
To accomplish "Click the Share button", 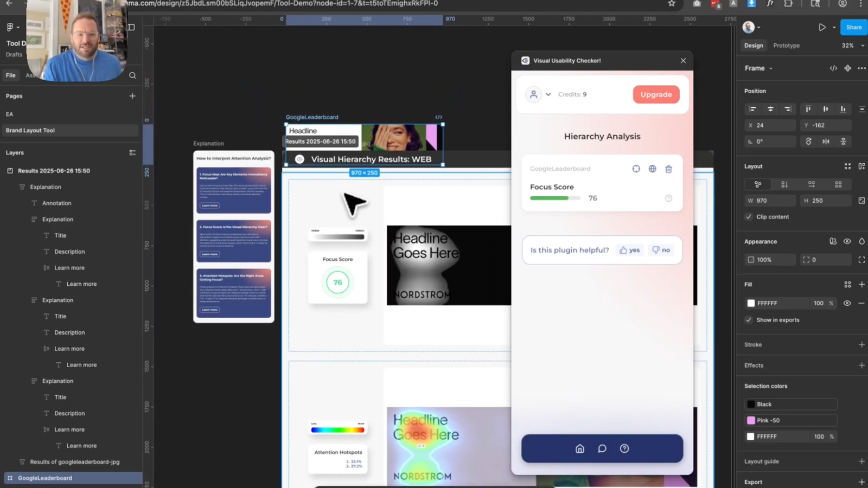I will pos(853,27).
